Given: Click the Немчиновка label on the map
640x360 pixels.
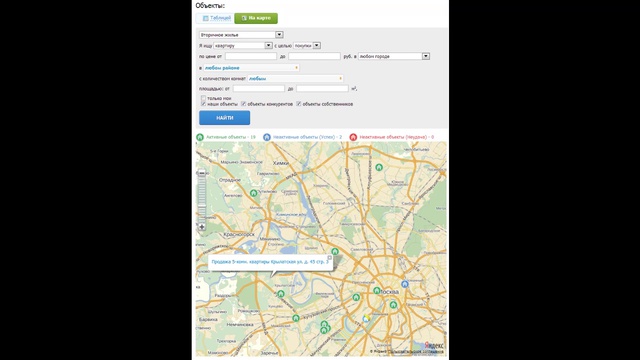Looking at the screenshot, I should pyautogui.click(x=240, y=324).
